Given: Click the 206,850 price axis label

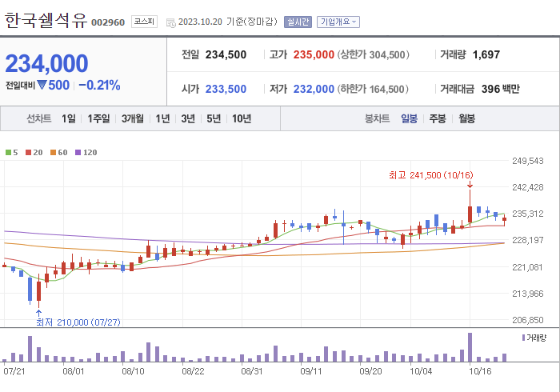Looking at the screenshot, I should pyautogui.click(x=528, y=320).
